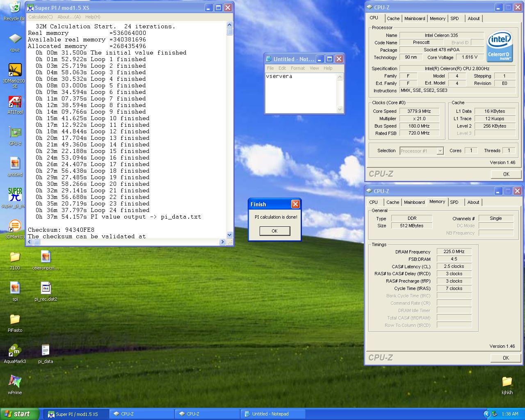Launch the ATITool desktop icon
Screen dimensions: 525x420
(x=15, y=102)
